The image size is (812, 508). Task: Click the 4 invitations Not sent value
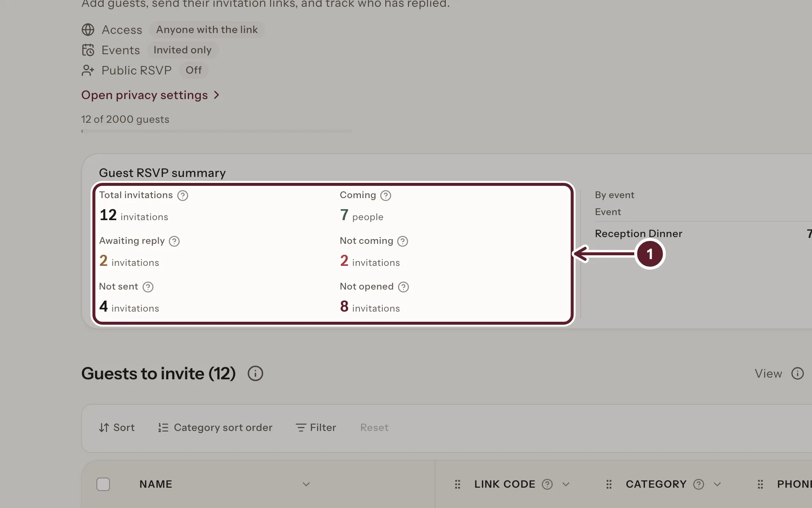(x=129, y=306)
